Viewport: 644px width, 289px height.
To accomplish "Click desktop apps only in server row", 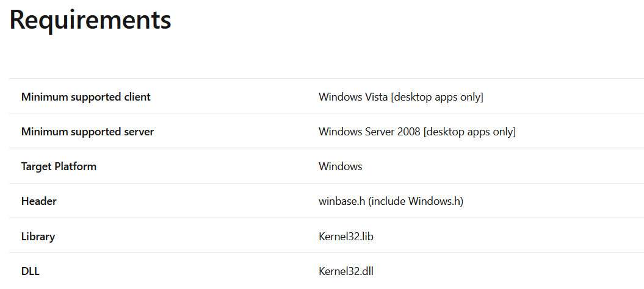I will pyautogui.click(x=469, y=132).
